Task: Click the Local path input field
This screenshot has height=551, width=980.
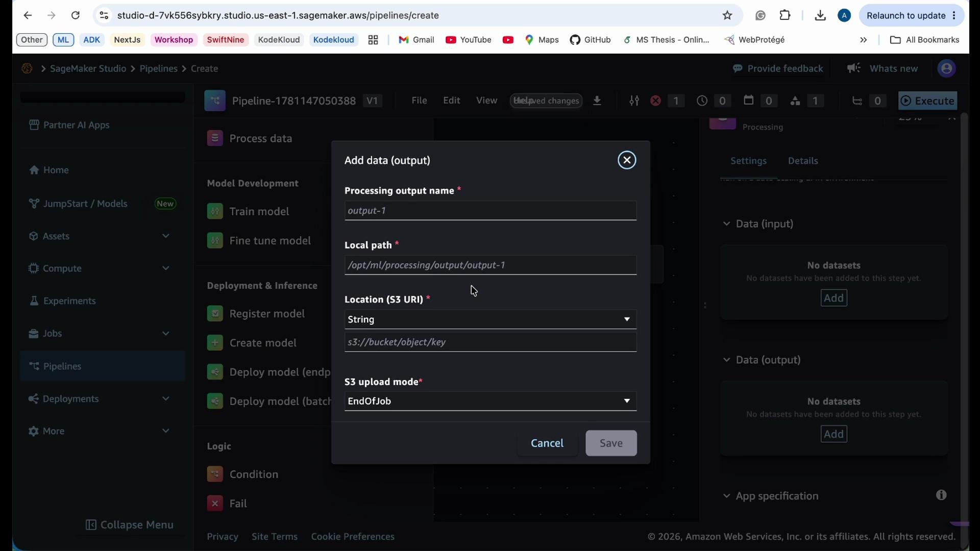Action: 491,265
